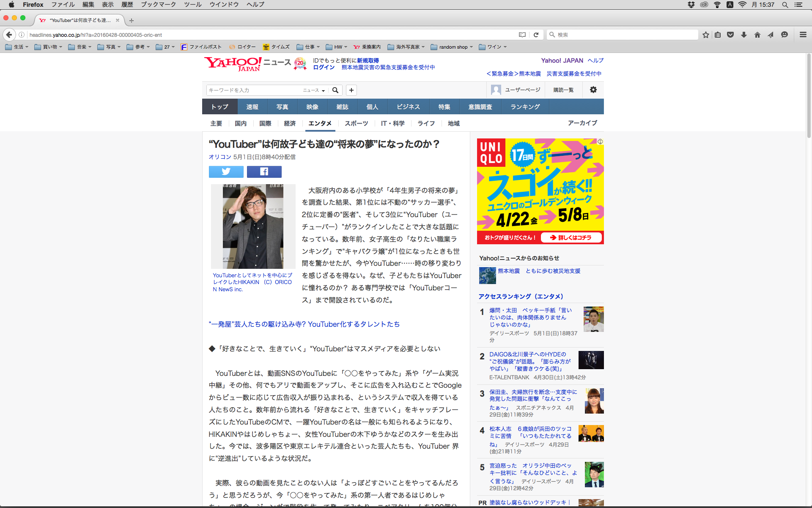Click the ログイン link
The width and height of the screenshot is (812, 508).
click(x=324, y=67)
